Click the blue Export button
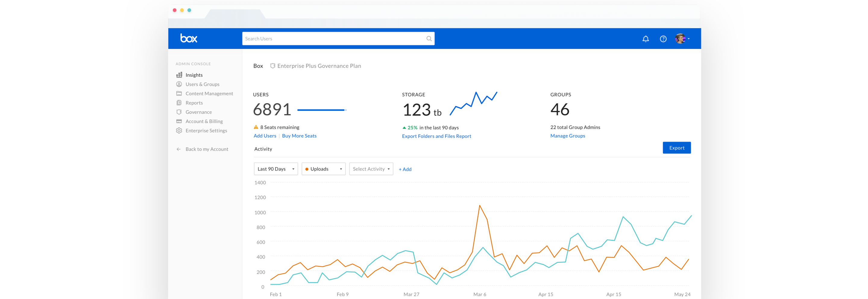This screenshot has width=868, height=299. pyautogui.click(x=676, y=147)
